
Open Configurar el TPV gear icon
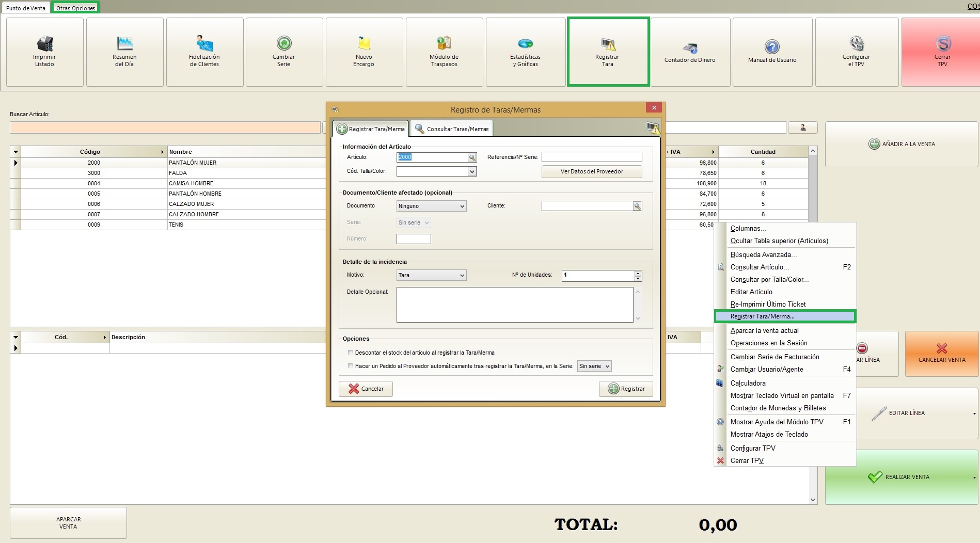[x=857, y=44]
